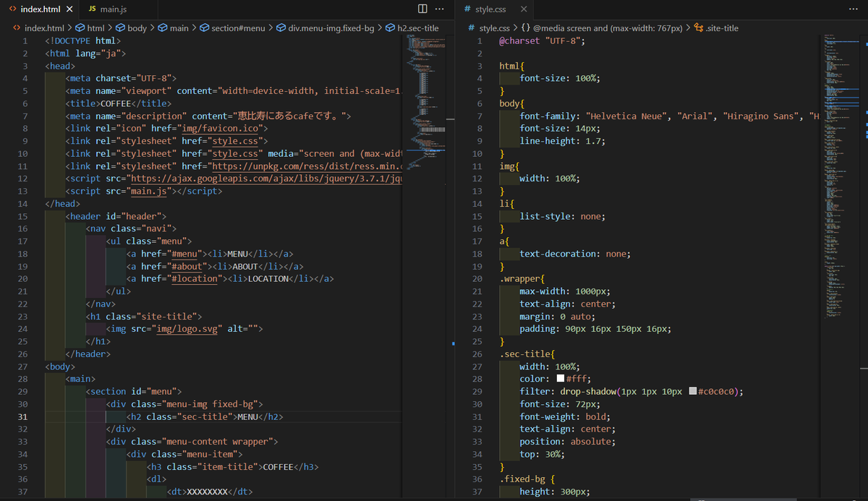The image size is (868, 501).
Task: Open the @media screen breadcrumb dropdown
Action: click(x=602, y=28)
